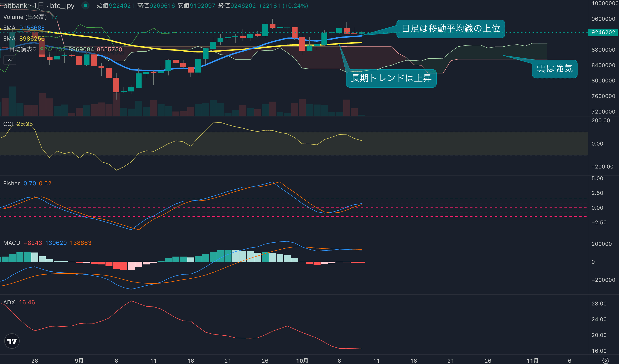Select the blue EMA 9156665 legend
Screen dimensions: 619x364
click(x=24, y=28)
